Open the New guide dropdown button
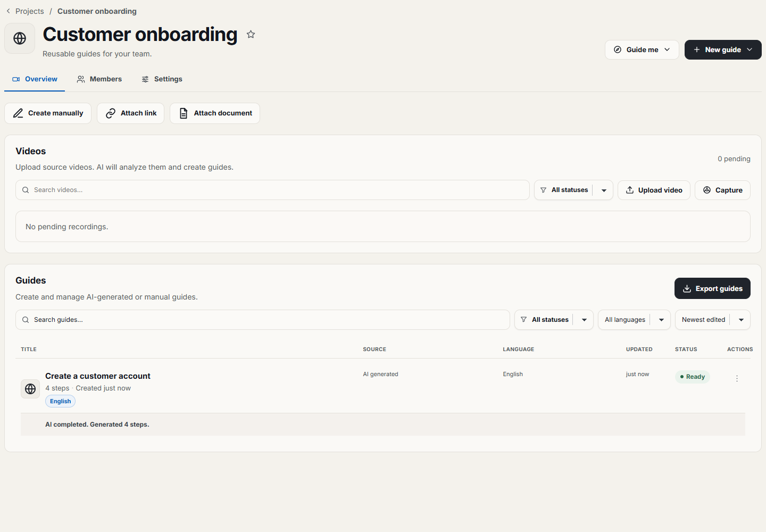The width and height of the screenshot is (766, 532). 723,49
